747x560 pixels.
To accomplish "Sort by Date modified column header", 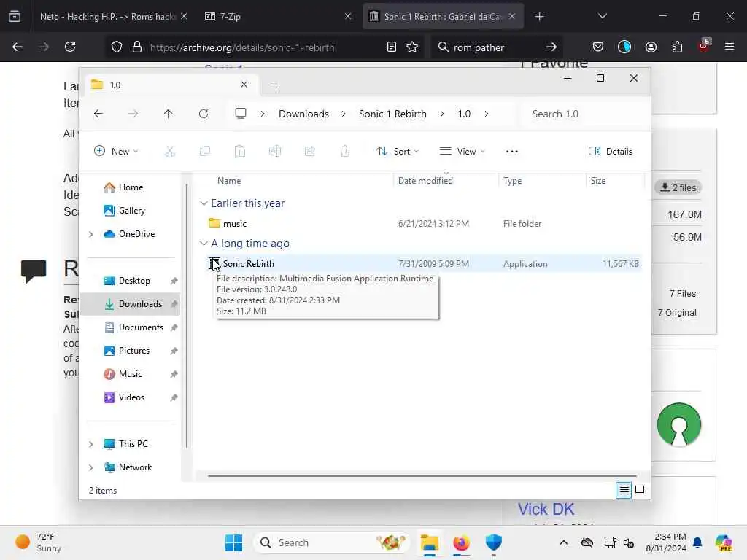I will (x=425, y=181).
